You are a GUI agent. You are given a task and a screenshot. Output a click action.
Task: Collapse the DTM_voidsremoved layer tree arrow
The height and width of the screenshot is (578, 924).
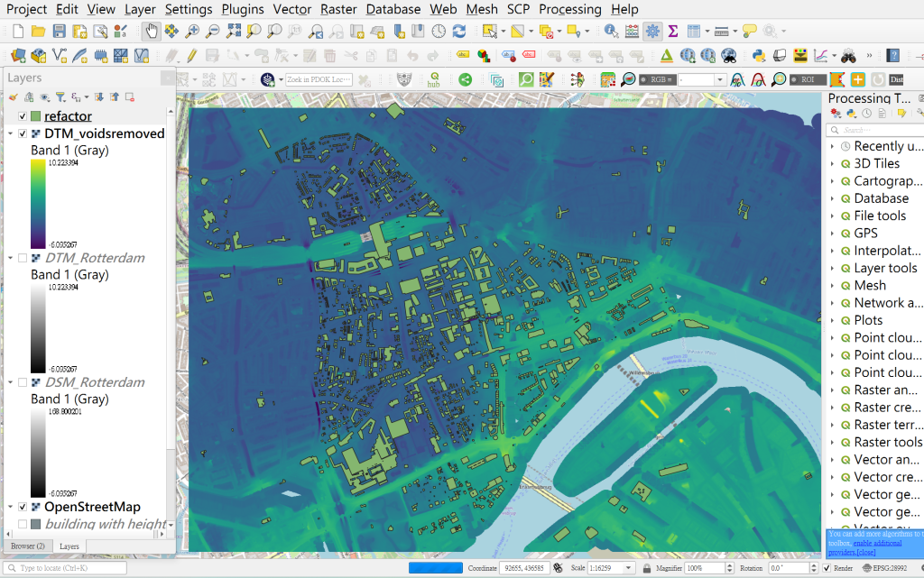click(x=11, y=133)
